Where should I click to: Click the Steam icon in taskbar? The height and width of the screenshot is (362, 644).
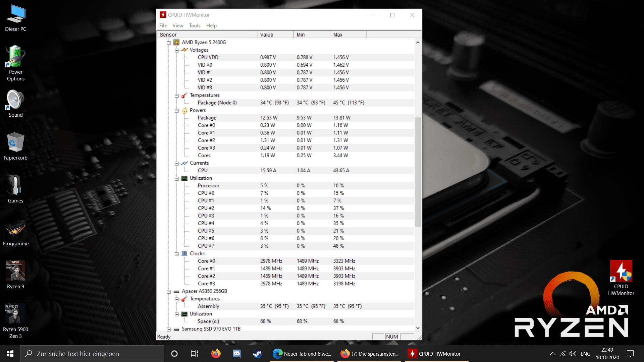tap(257, 354)
